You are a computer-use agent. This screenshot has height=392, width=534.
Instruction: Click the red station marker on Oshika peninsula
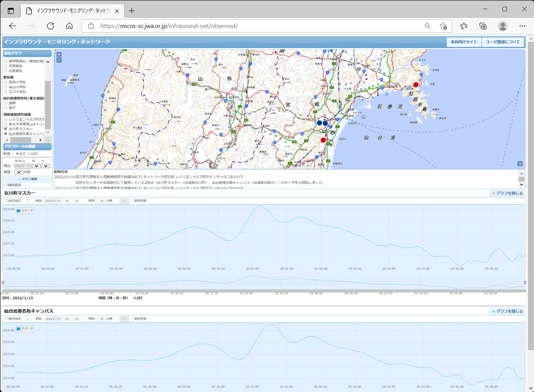(416, 85)
